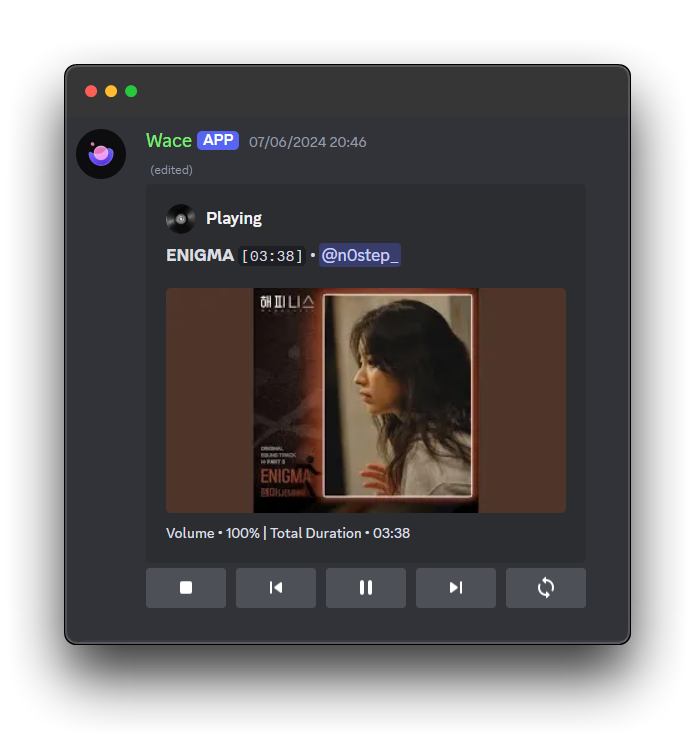The height and width of the screenshot is (741, 695).
Task: Close the window with the red button
Action: [x=91, y=91]
